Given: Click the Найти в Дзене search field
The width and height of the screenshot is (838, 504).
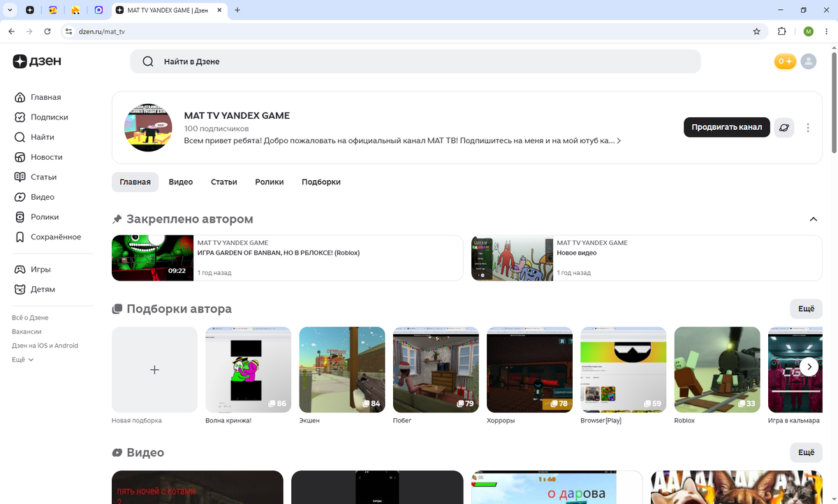Looking at the screenshot, I should tap(415, 61).
